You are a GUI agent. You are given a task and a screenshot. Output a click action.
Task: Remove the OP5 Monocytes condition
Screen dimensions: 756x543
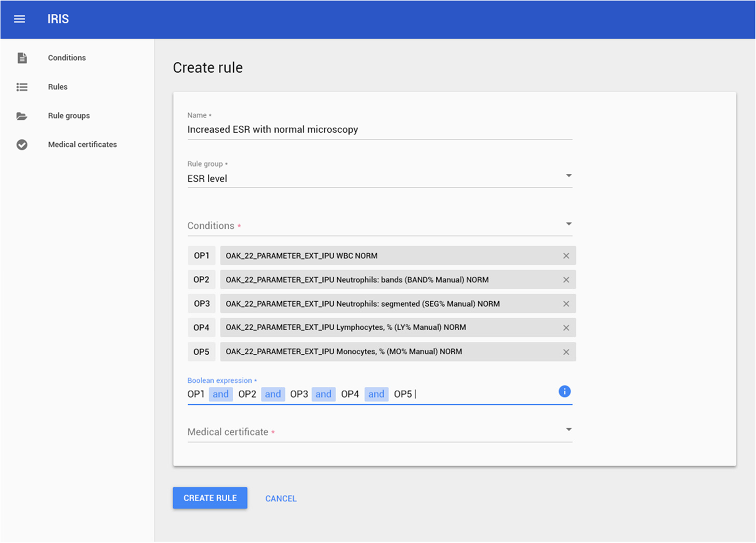coord(566,352)
